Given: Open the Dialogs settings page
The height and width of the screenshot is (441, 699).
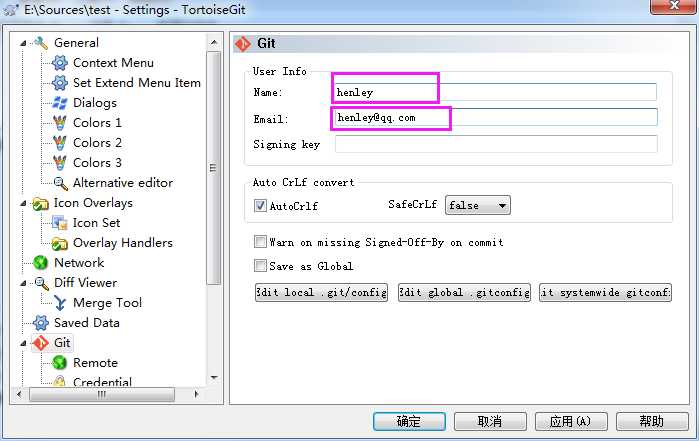Looking at the screenshot, I should point(95,103).
